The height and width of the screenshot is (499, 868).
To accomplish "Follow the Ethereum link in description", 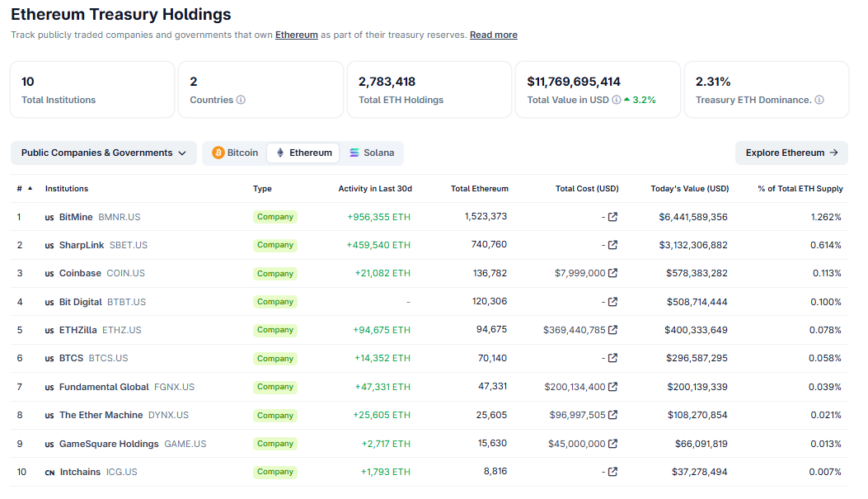I will (x=297, y=35).
